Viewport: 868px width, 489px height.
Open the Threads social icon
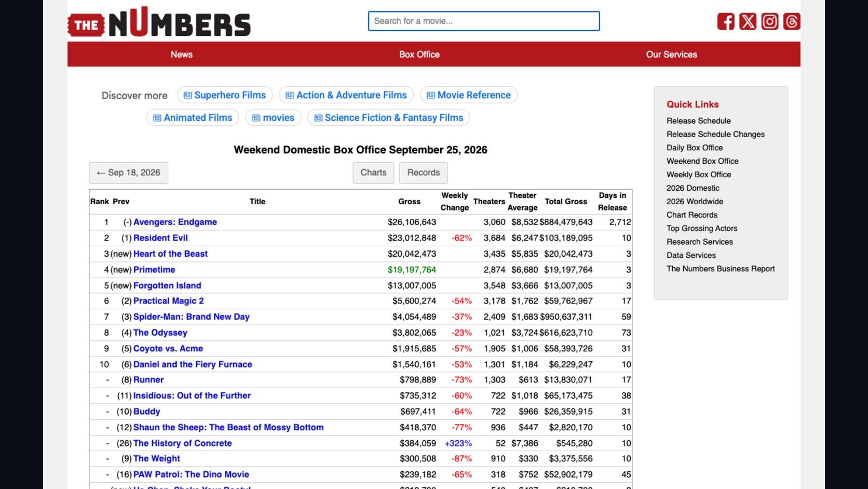791,21
